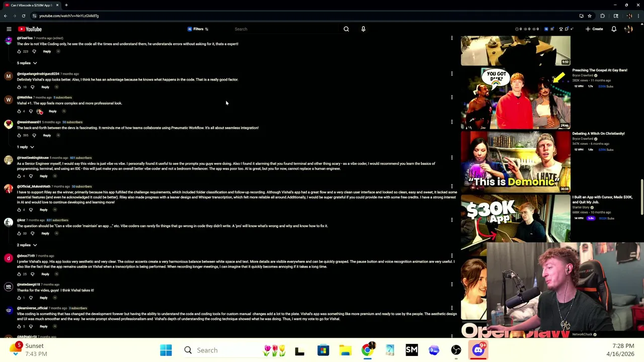Screen dimensions: 644x362
Task: Open the browser extensions puzzle icon
Action: tap(602, 16)
